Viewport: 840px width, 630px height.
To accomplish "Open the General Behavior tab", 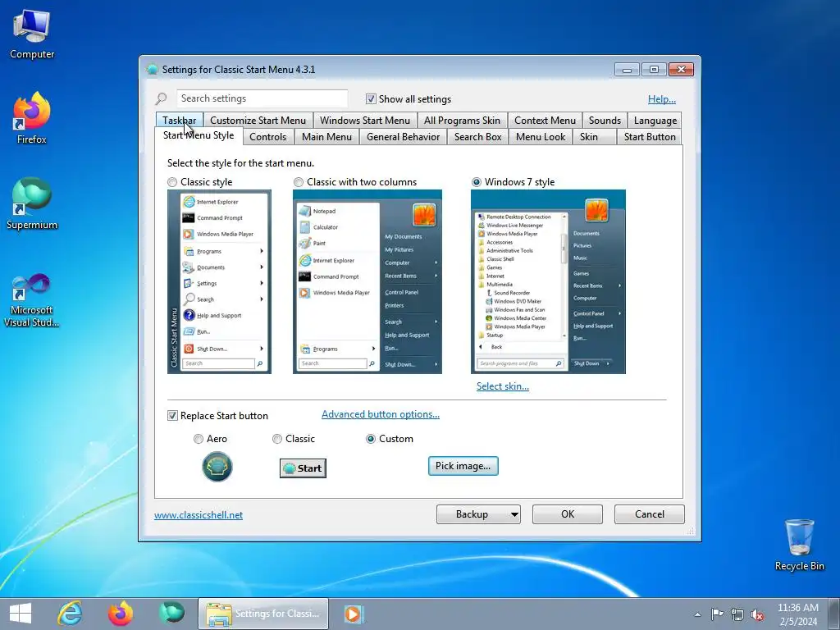I will pyautogui.click(x=404, y=137).
